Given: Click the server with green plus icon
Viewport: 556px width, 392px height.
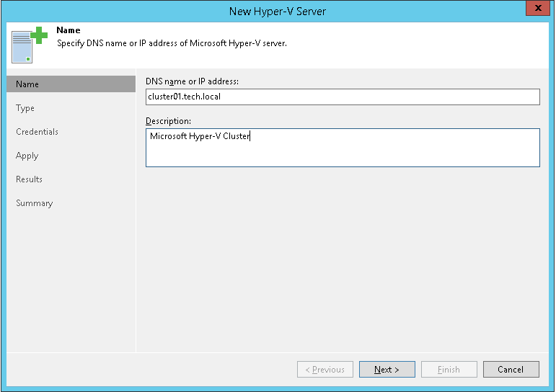Looking at the screenshot, I should (x=30, y=45).
